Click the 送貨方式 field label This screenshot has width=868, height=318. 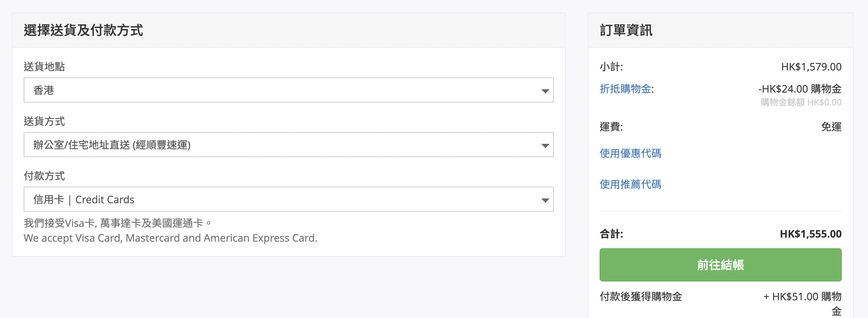tap(44, 121)
